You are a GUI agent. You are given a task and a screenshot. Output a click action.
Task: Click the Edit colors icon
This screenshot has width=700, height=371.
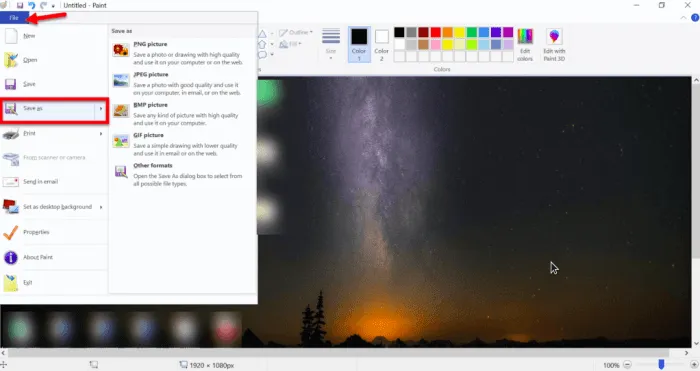coord(525,45)
